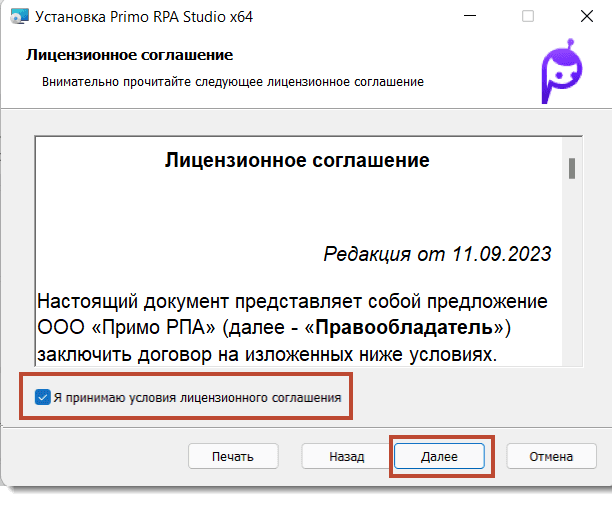
Task: Click the banner header 'Лицензионное соглашение'
Action: pyautogui.click(x=129, y=54)
